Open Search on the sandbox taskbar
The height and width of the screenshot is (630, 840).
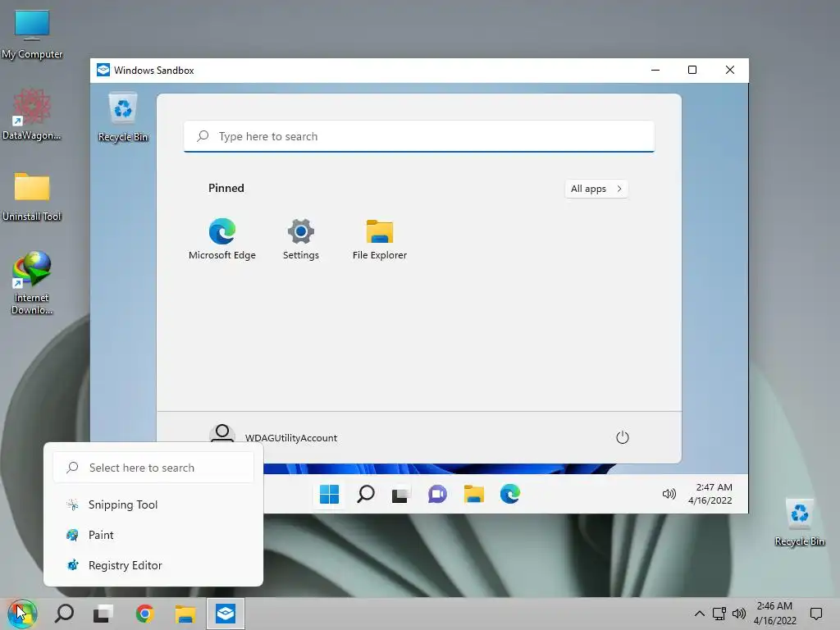click(x=365, y=494)
